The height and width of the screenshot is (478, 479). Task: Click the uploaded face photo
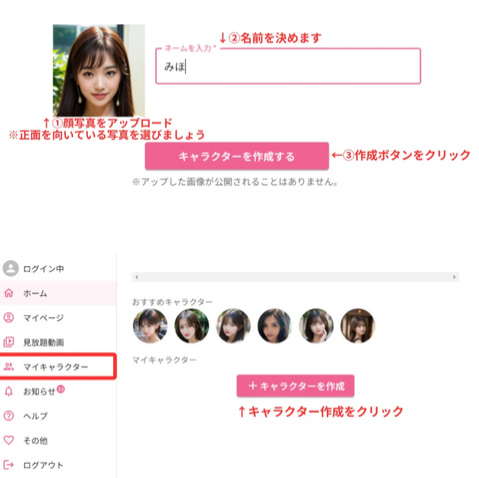tap(99, 70)
